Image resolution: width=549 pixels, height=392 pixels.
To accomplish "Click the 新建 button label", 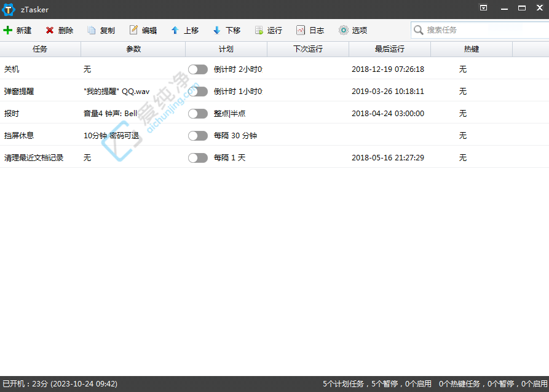I will pyautogui.click(x=24, y=31).
